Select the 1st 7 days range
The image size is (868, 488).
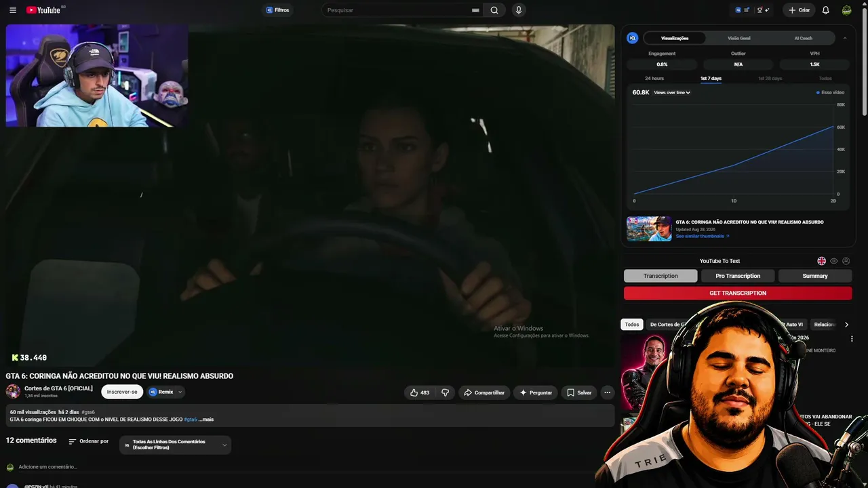point(711,79)
